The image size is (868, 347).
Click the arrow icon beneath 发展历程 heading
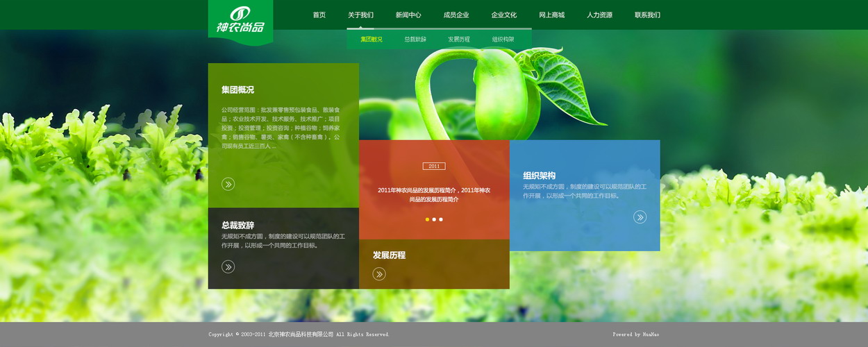click(379, 274)
